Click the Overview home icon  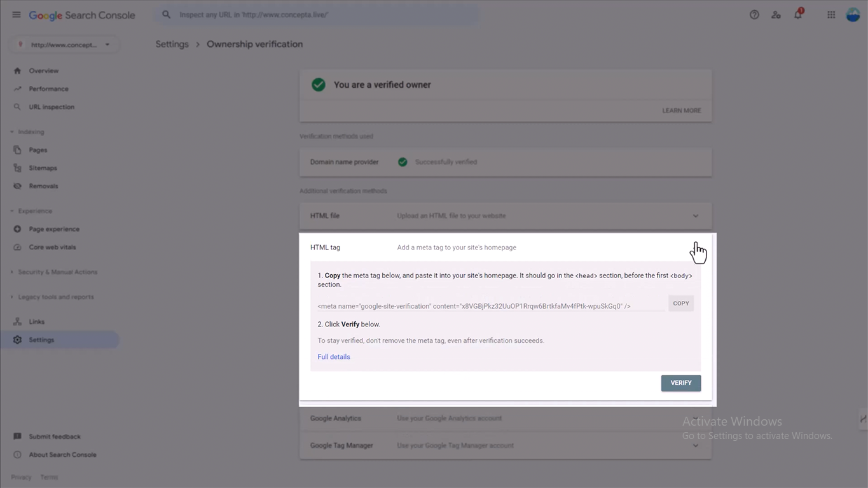point(17,71)
